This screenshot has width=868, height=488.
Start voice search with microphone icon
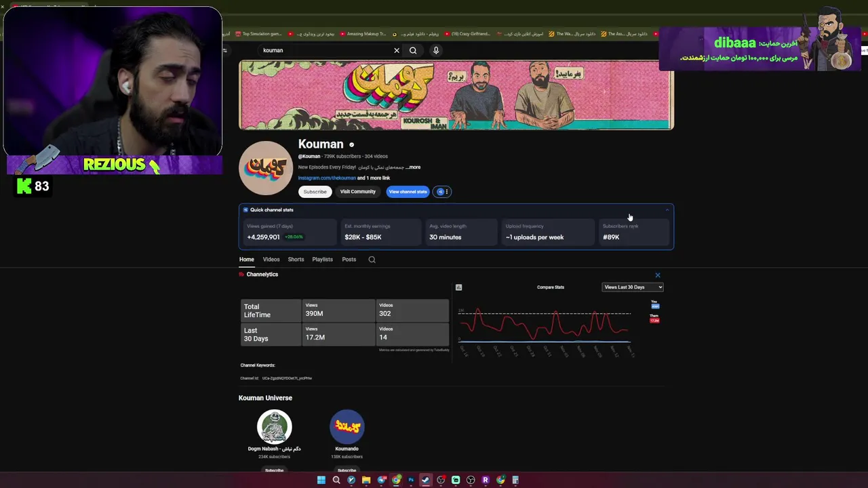pos(436,50)
